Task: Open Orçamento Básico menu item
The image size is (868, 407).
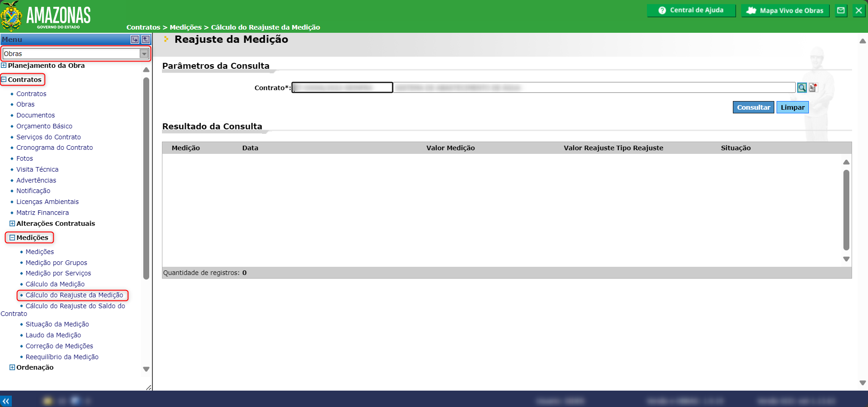Action: (x=44, y=126)
